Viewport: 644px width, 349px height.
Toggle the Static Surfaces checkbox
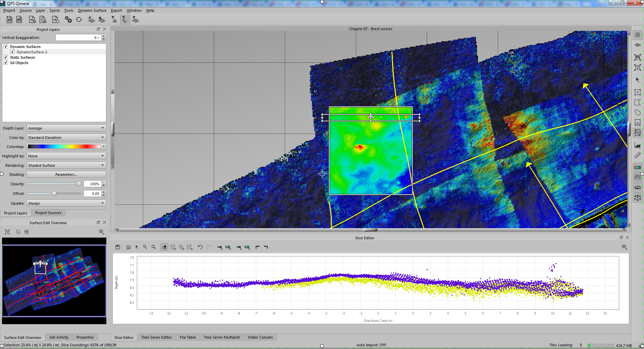(x=6, y=57)
